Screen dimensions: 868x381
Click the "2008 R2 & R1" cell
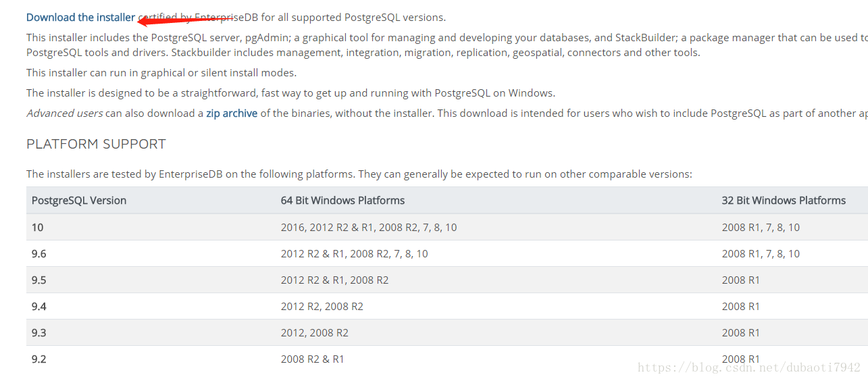[313, 359]
